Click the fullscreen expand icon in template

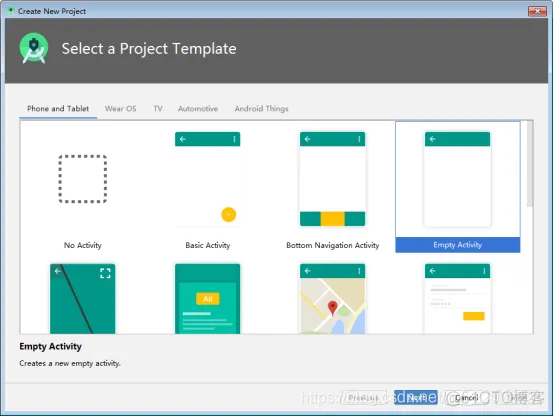(x=105, y=273)
